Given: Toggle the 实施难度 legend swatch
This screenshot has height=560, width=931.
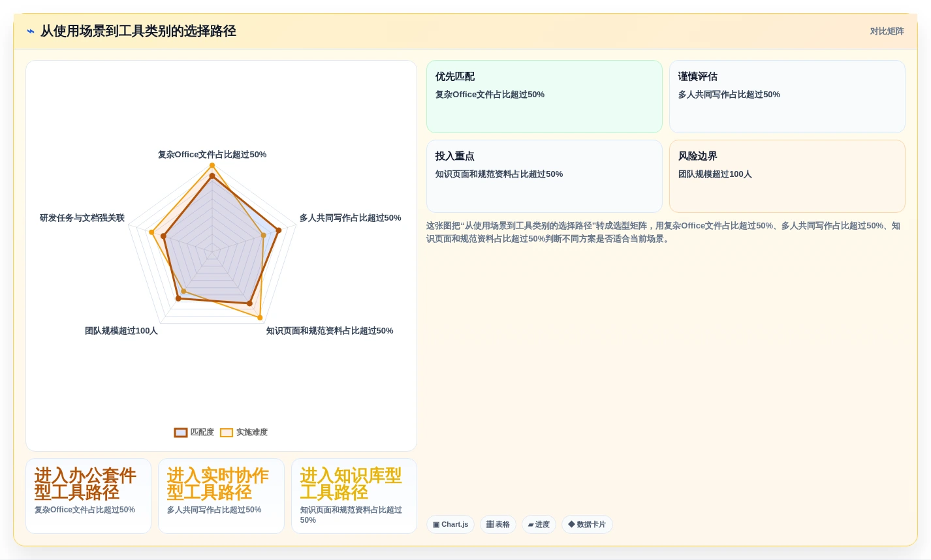Looking at the screenshot, I should (x=227, y=433).
